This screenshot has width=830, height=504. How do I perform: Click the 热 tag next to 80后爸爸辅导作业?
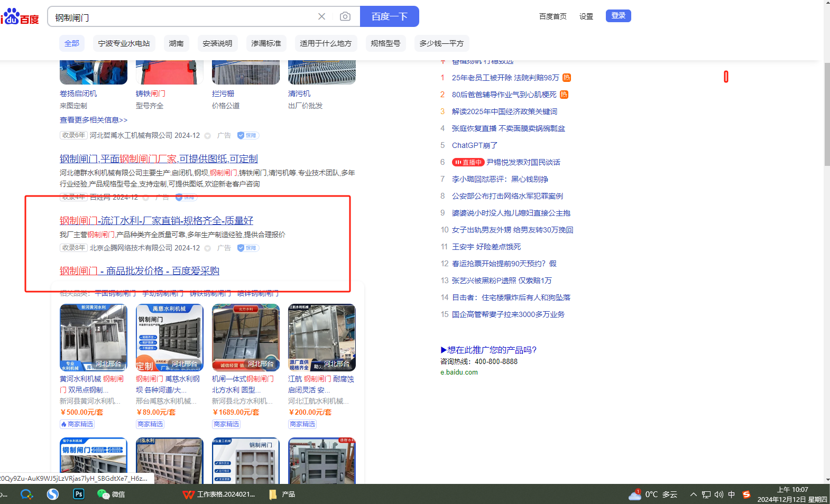564,95
